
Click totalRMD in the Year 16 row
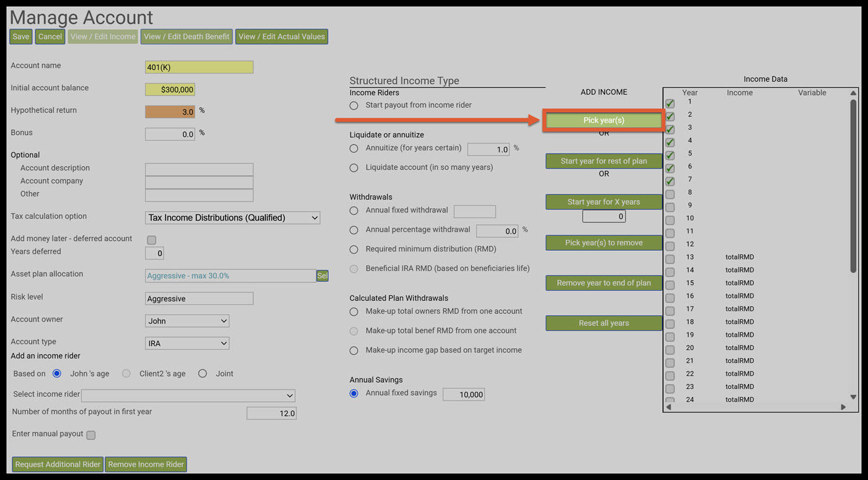740,296
